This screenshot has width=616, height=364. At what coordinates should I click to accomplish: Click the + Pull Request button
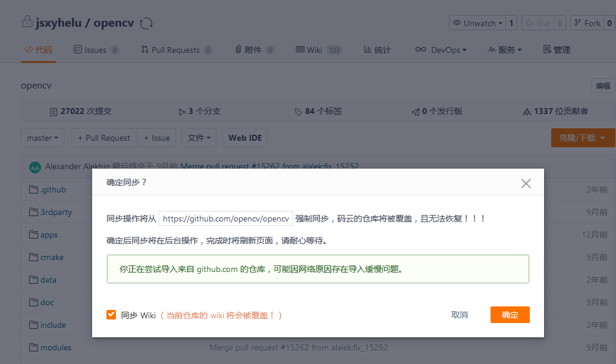click(104, 138)
